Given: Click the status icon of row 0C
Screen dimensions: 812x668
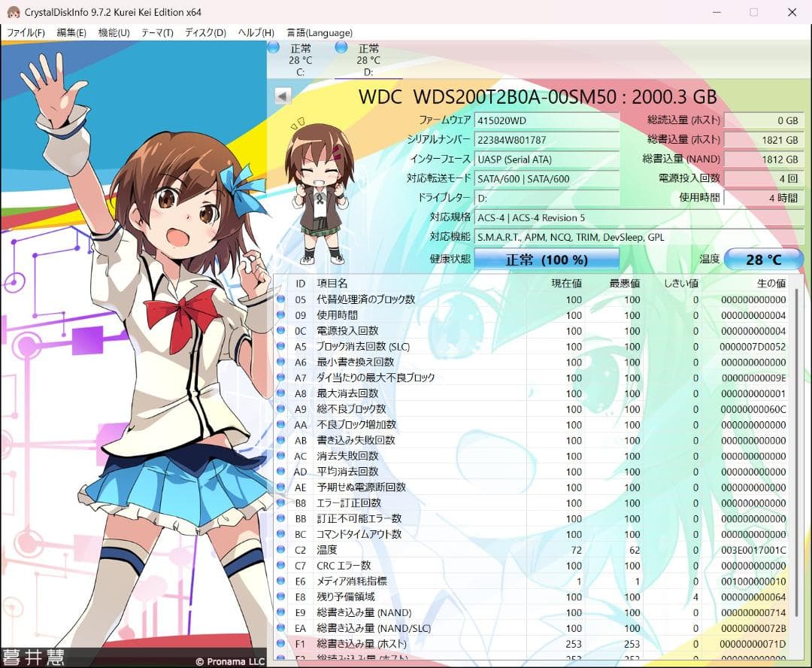Looking at the screenshot, I should click(280, 330).
